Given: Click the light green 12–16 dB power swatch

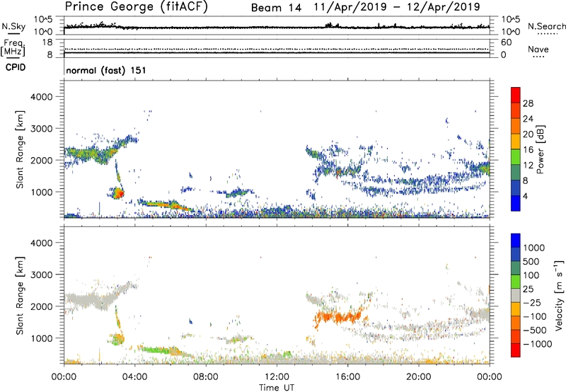Looking at the screenshot, I should (516, 156).
